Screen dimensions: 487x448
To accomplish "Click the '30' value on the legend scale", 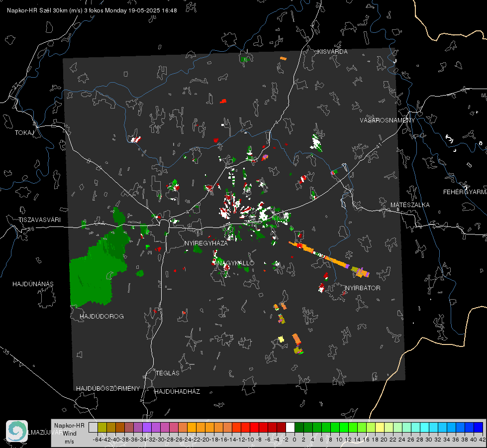I will 429,440.
